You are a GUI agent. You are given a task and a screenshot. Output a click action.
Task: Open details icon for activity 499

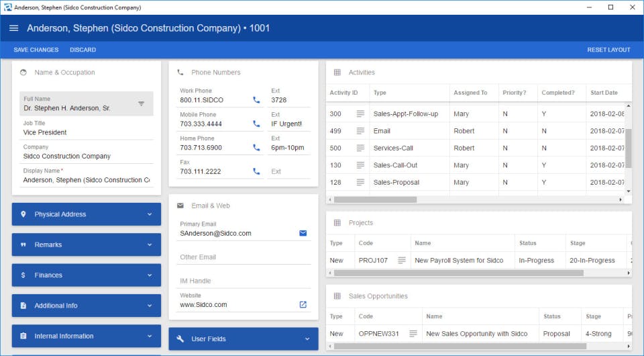coord(360,131)
